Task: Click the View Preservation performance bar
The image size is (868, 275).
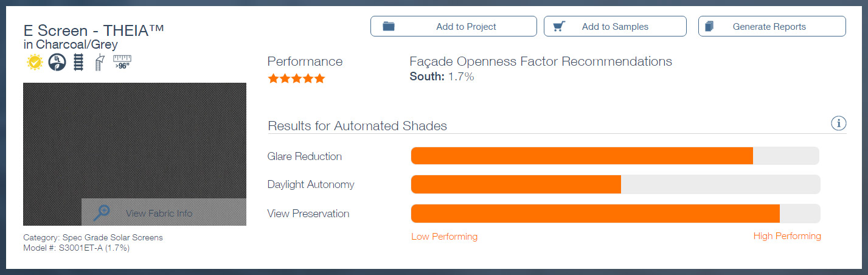Action: 616,214
